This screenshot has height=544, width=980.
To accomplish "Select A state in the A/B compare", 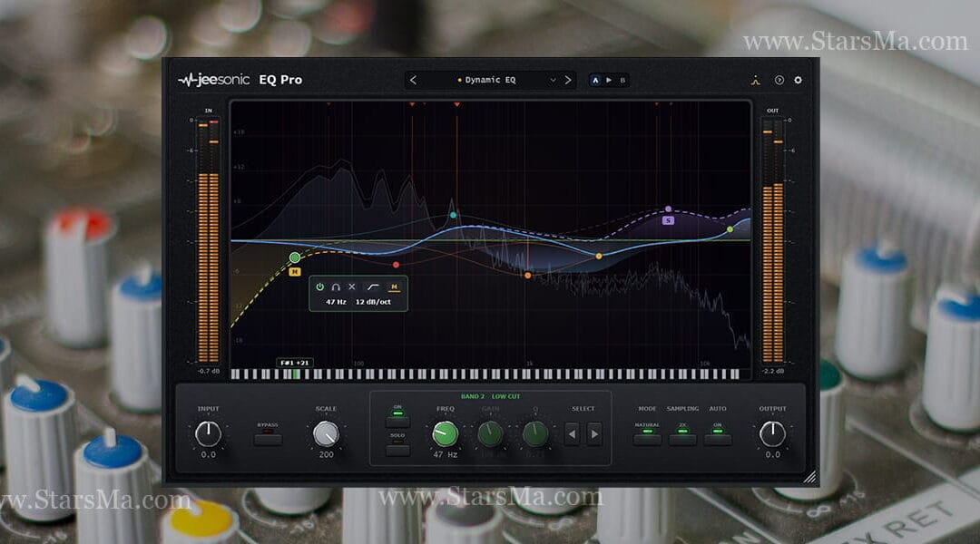I will (x=595, y=80).
